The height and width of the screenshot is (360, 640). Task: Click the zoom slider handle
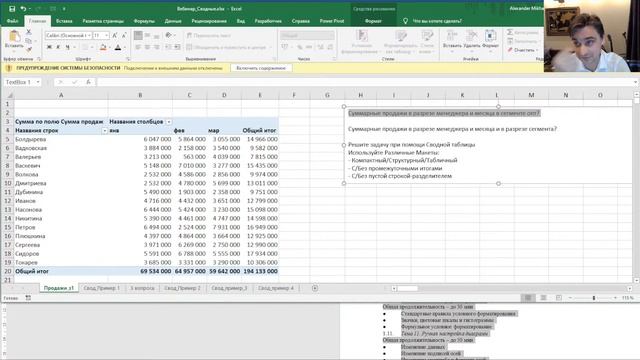(x=594, y=298)
